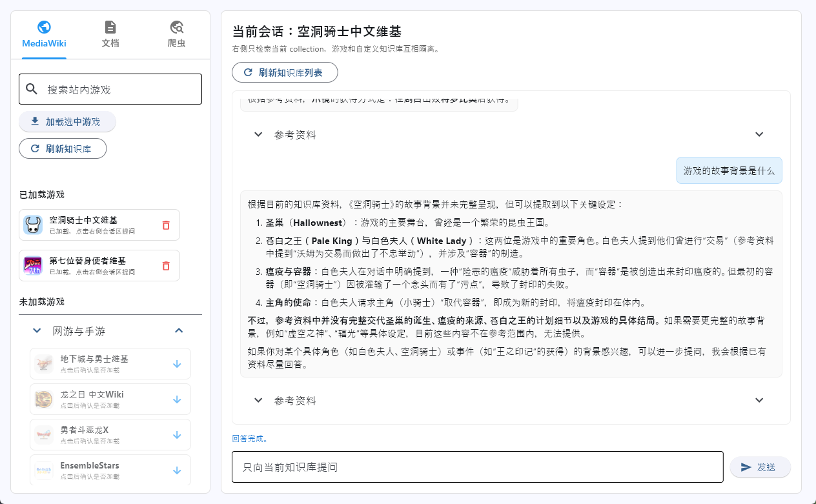Focus the 只向当前知识库提问 input box
This screenshot has height=504, width=816.
pyautogui.click(x=477, y=467)
